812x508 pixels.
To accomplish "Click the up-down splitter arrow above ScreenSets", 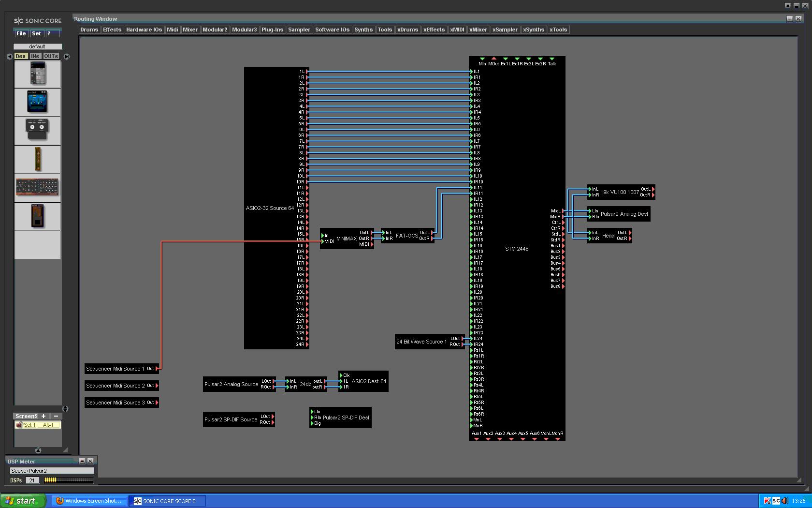I will [65, 409].
